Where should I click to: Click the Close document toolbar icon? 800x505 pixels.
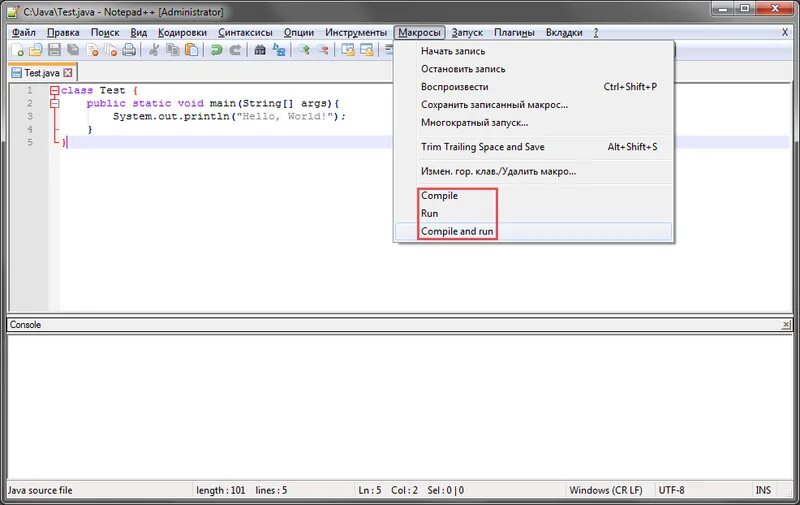[x=92, y=50]
